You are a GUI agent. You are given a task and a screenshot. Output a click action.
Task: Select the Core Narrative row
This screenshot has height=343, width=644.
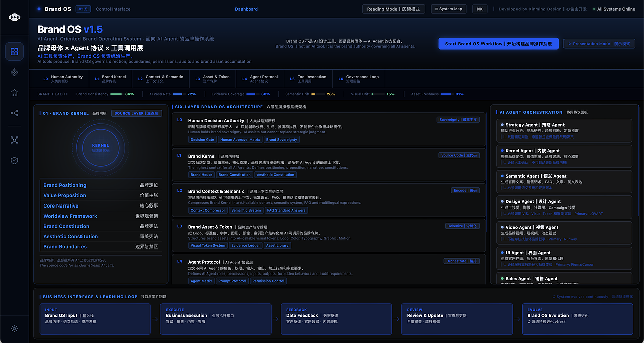click(x=101, y=206)
